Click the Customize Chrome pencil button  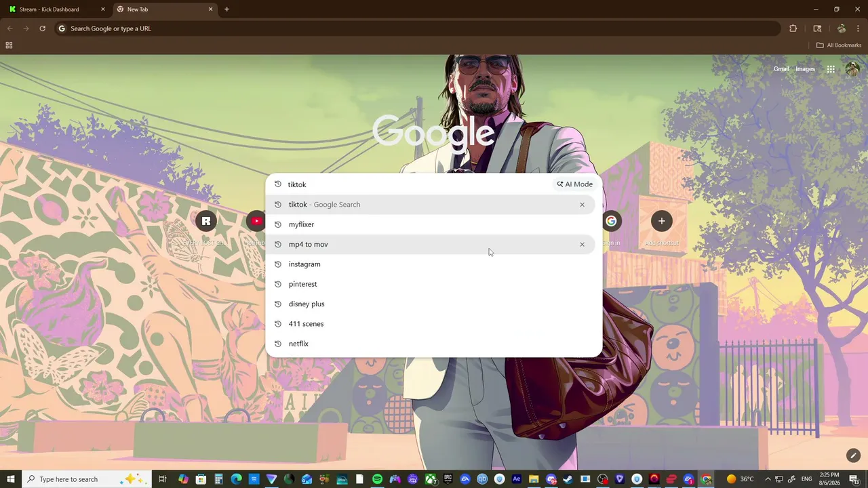853,455
